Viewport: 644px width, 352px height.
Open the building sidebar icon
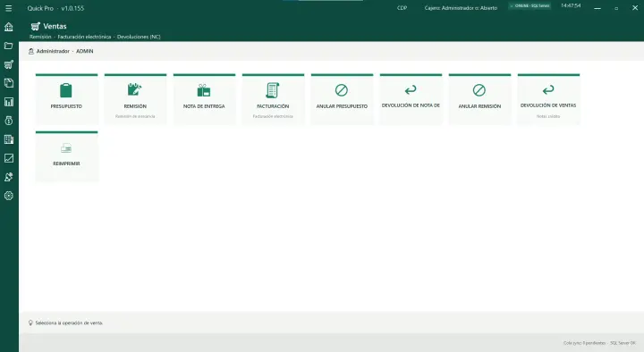(x=9, y=139)
